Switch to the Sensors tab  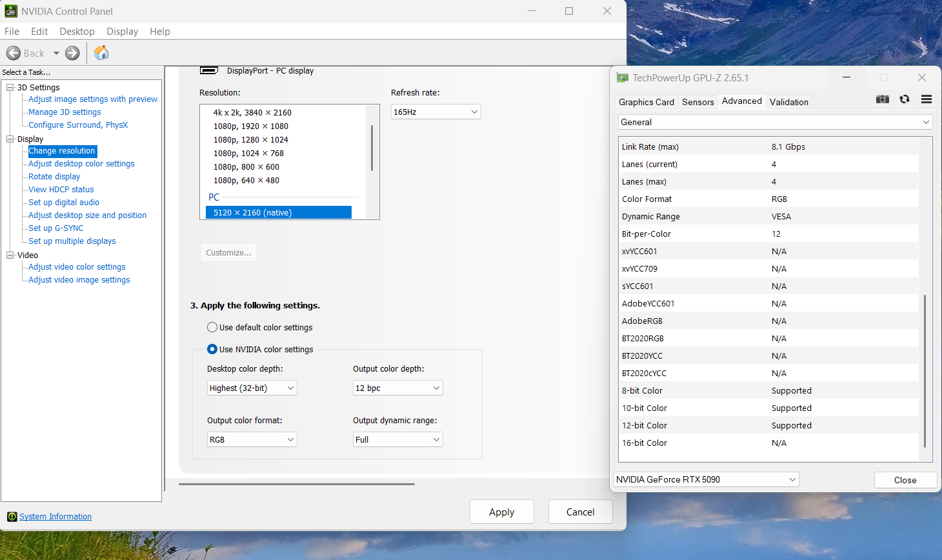tap(697, 102)
